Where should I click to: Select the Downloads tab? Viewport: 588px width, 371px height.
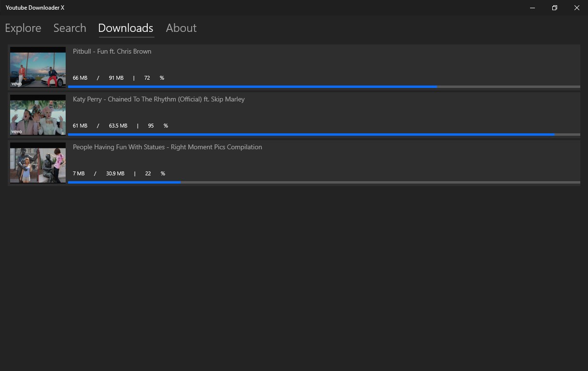click(x=126, y=28)
